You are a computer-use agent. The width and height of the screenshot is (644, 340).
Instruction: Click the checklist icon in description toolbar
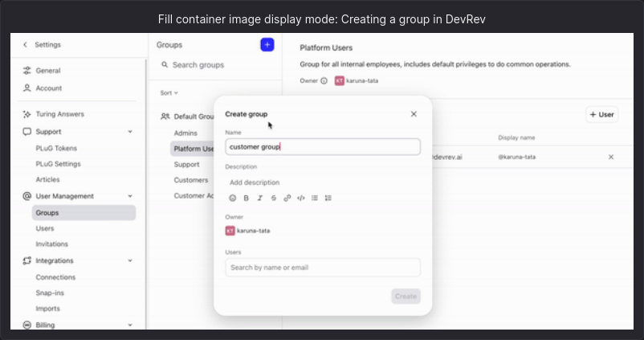pos(328,198)
